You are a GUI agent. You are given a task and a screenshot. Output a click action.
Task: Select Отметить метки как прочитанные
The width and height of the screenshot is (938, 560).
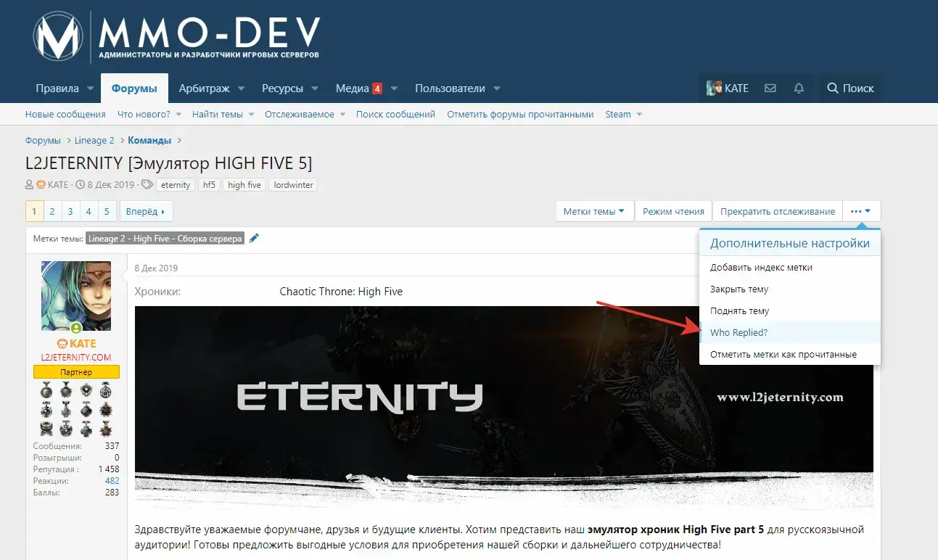pos(789,354)
